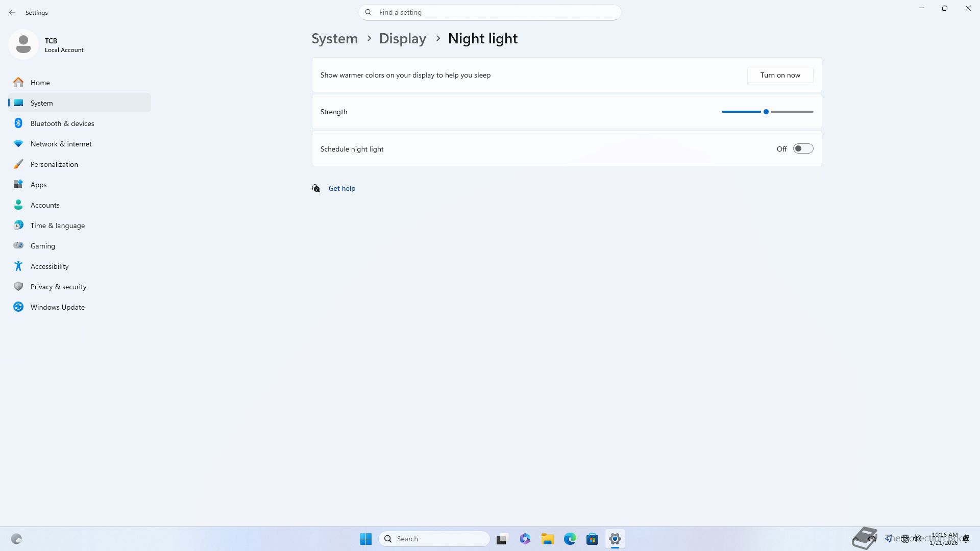Open the Accessibility icon in sidebar
The height and width of the screenshot is (551, 980).
point(18,266)
